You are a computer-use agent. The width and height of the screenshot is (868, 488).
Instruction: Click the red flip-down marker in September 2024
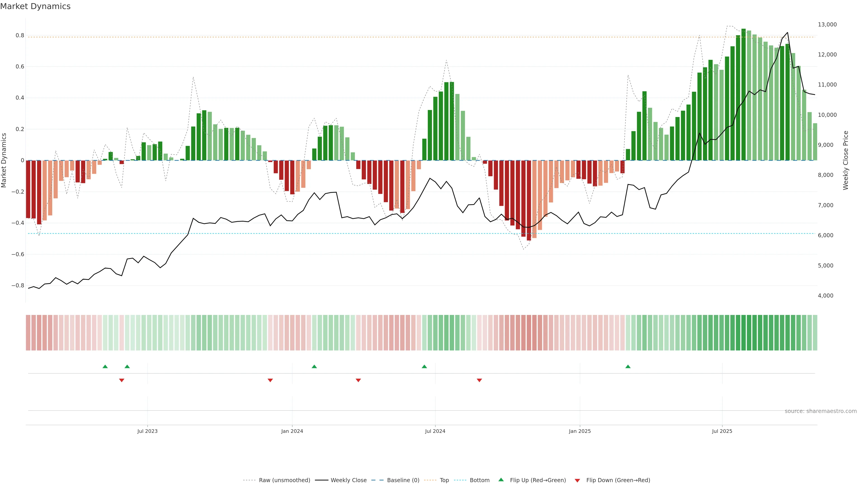click(x=479, y=380)
